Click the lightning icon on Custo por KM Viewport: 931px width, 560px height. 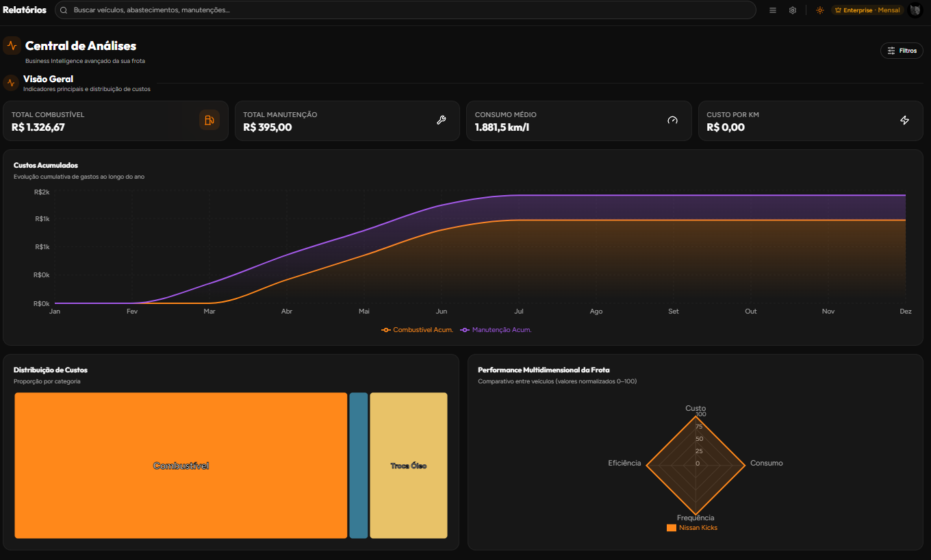click(x=904, y=120)
